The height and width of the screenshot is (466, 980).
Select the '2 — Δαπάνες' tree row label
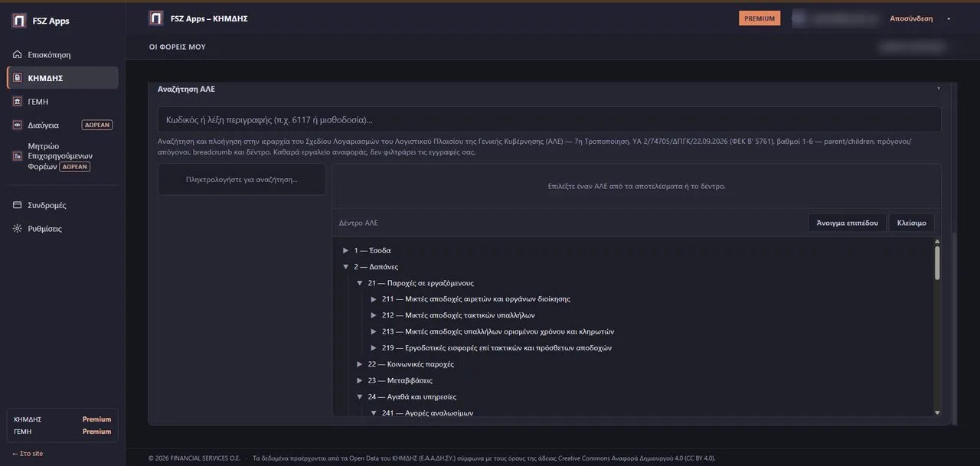[x=376, y=267]
